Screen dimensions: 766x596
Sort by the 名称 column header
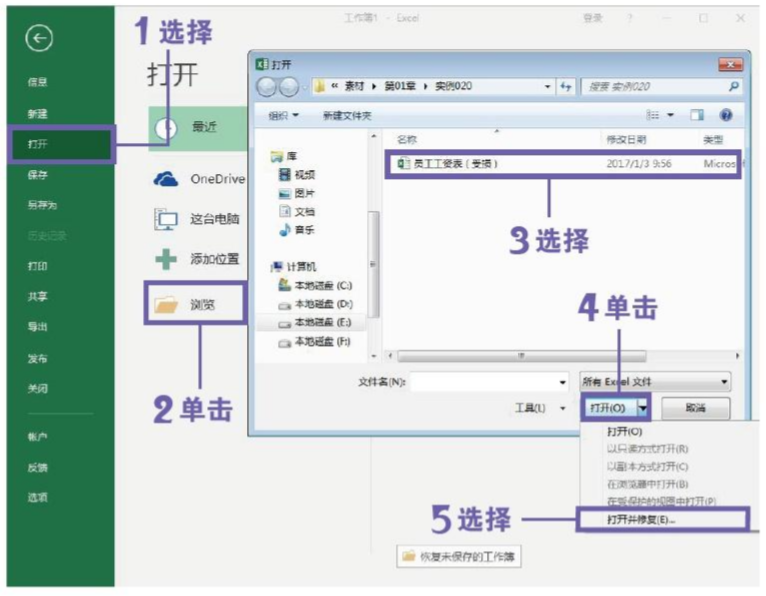click(x=406, y=140)
